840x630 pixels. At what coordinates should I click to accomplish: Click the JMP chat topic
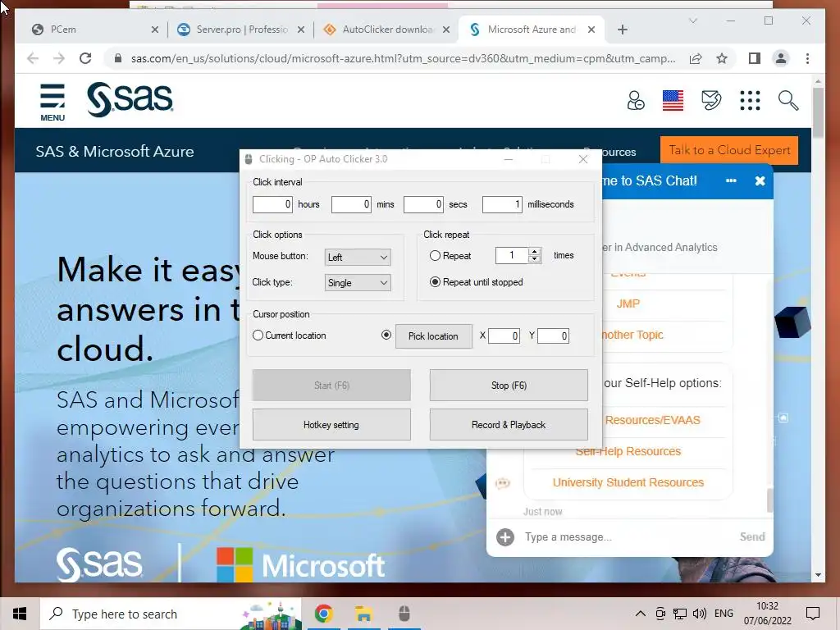tap(628, 304)
